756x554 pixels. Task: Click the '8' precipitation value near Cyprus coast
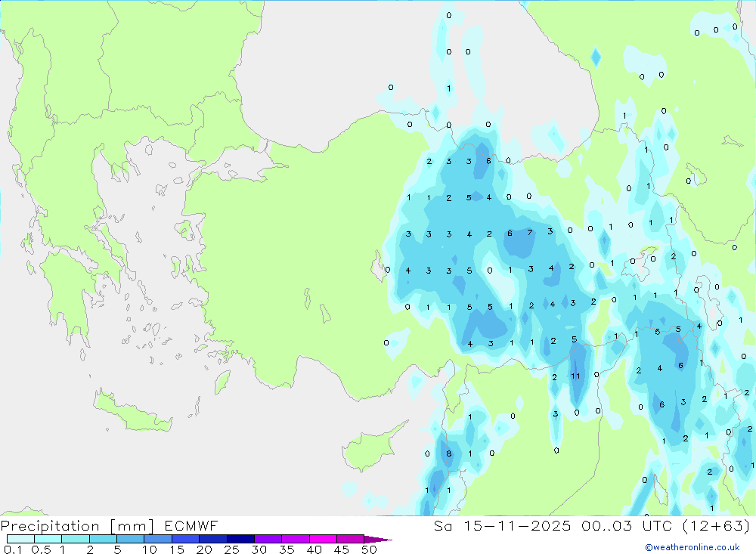pos(449,453)
